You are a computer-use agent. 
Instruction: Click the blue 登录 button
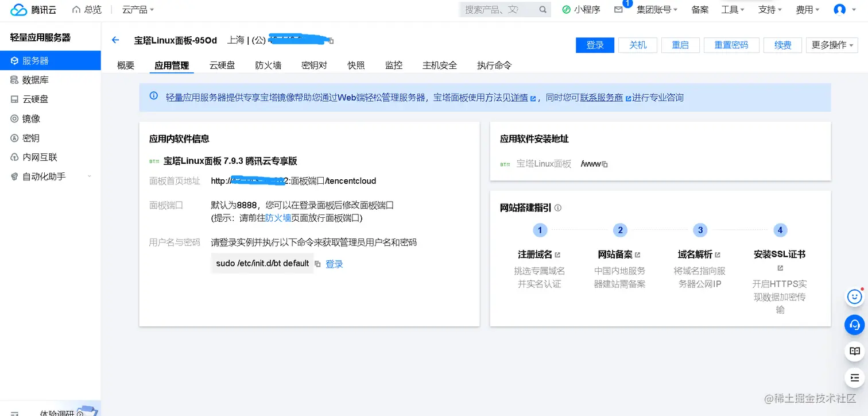pos(595,45)
